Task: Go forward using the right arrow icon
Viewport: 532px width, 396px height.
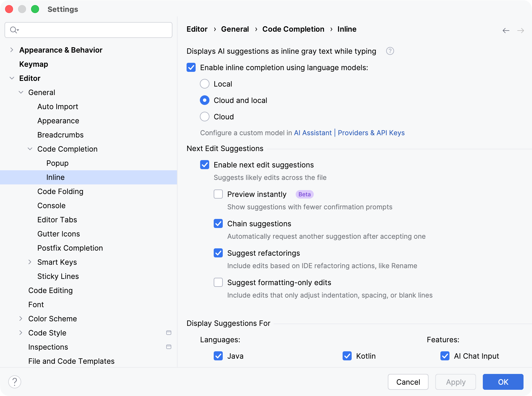Action: click(520, 30)
